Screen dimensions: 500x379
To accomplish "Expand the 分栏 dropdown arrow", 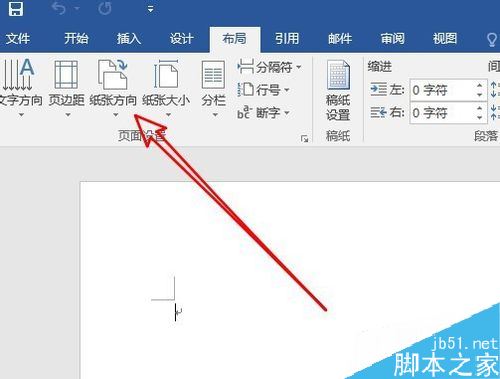I will click(215, 115).
